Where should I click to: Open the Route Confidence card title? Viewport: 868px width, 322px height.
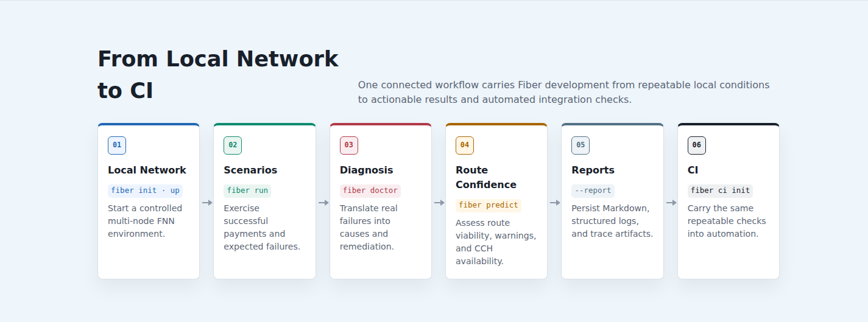(x=486, y=177)
